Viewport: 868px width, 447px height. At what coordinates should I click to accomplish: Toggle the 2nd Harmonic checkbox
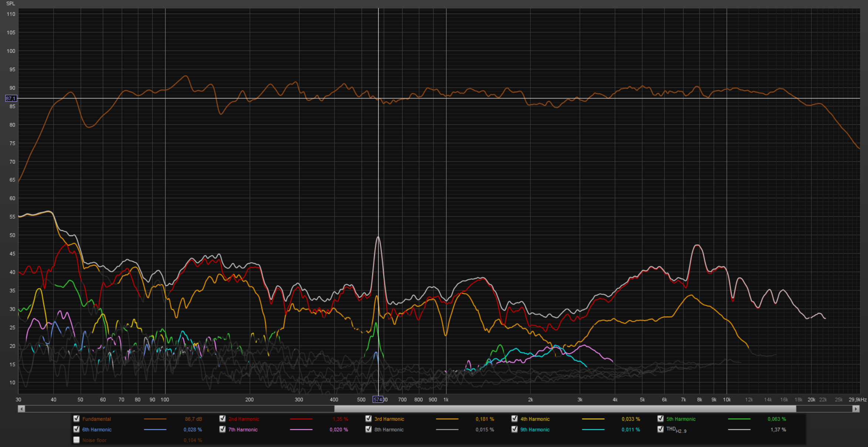[x=223, y=419]
